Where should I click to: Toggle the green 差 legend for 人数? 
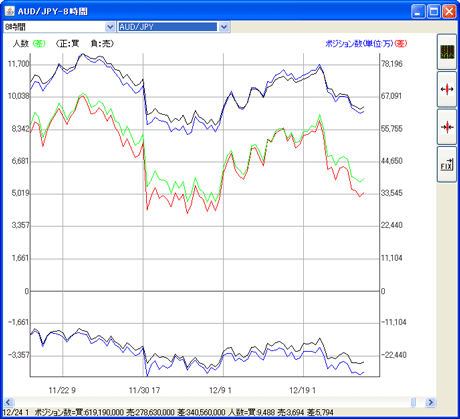click(x=39, y=44)
